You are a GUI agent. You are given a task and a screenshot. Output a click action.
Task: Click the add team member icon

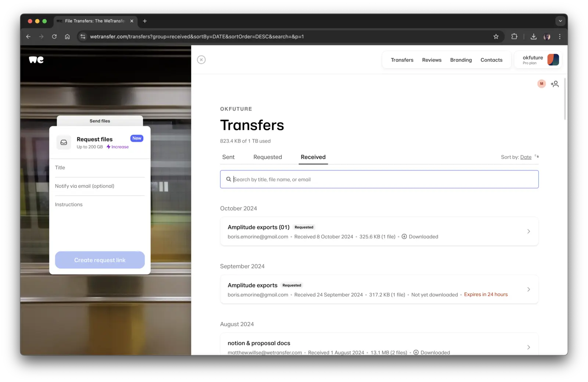click(555, 84)
